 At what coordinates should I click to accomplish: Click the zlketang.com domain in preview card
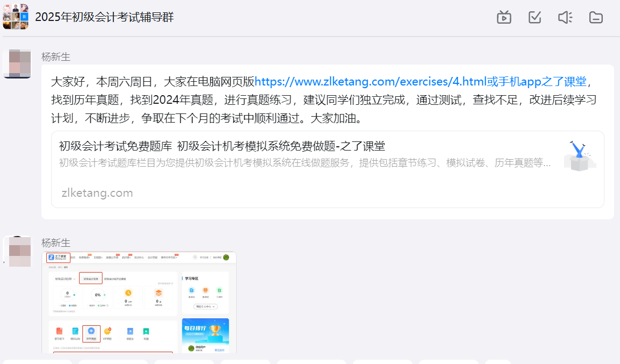(97, 193)
